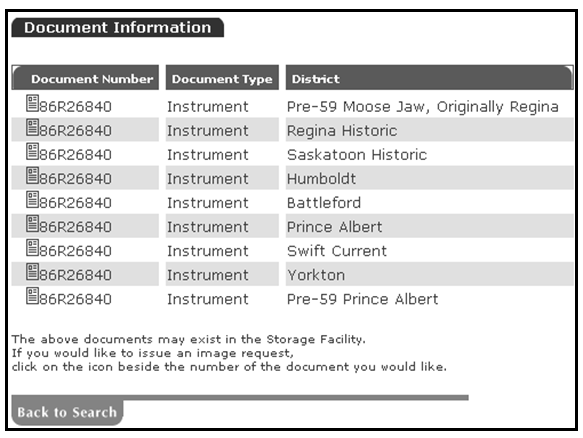583x438 pixels.
Task: Click document icon in Saskatoon Historic row
Action: point(32,151)
